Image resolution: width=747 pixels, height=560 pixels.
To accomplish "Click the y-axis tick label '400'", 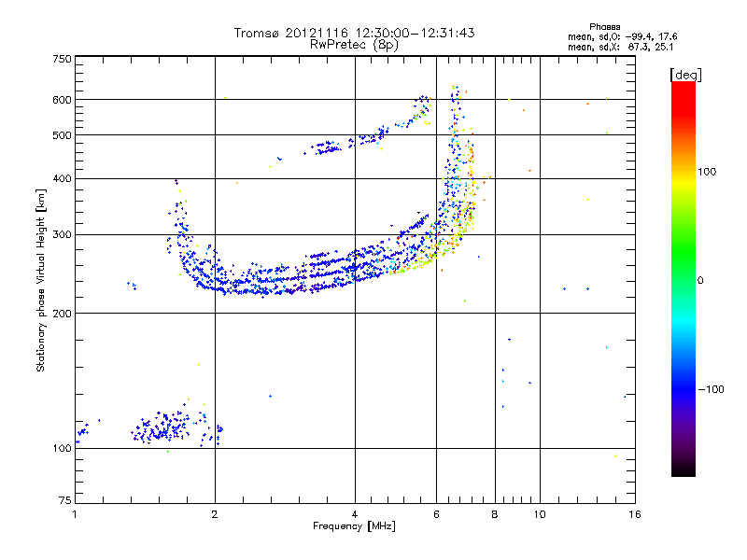I will [62, 179].
